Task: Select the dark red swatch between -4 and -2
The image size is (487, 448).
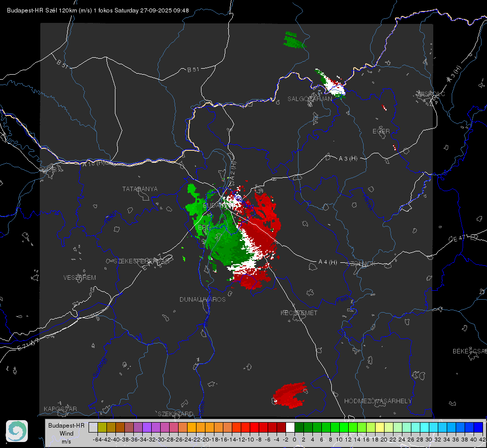Action: coord(282,428)
